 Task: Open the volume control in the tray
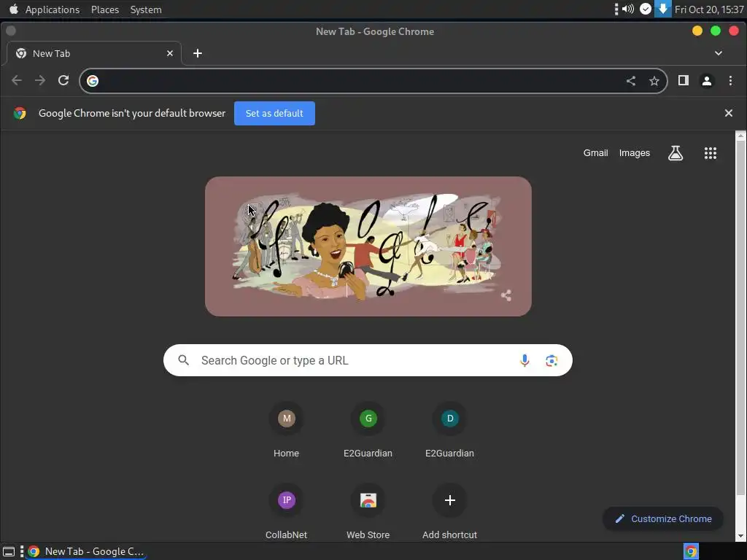[x=628, y=9]
